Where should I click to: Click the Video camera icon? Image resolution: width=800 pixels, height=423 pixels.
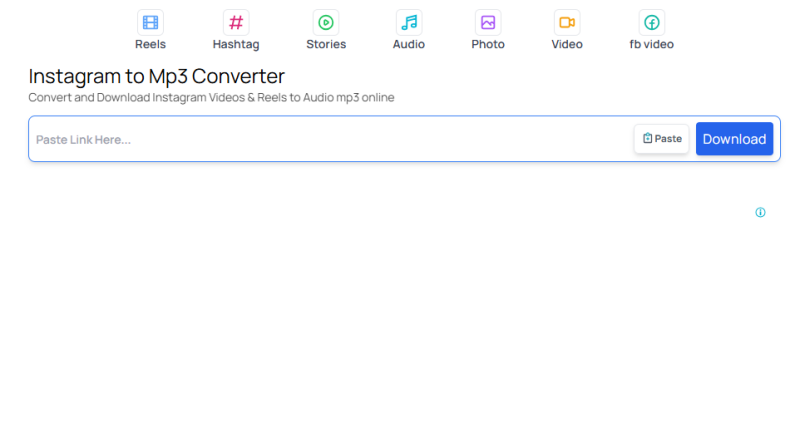(567, 22)
